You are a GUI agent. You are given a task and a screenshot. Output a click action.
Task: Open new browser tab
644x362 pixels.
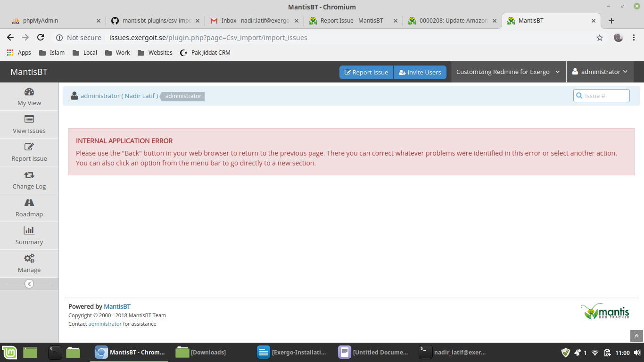[611, 21]
